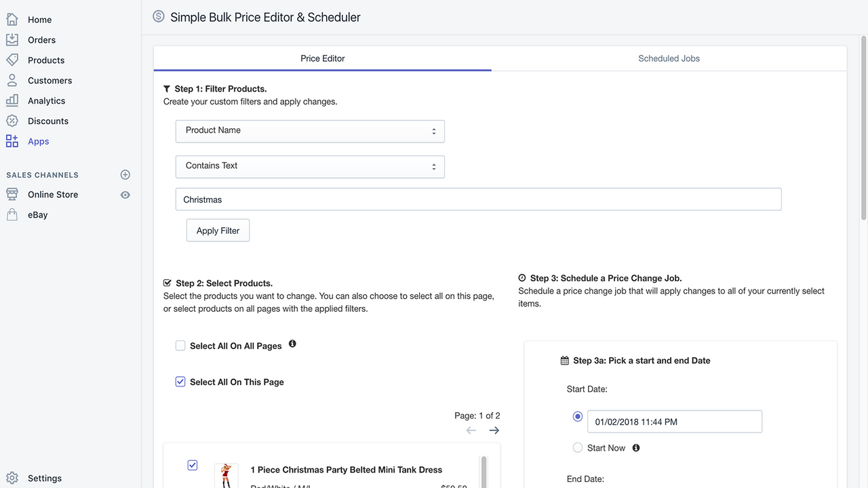Click the Analytics bar chart icon
The height and width of the screenshot is (488, 868).
(x=12, y=100)
